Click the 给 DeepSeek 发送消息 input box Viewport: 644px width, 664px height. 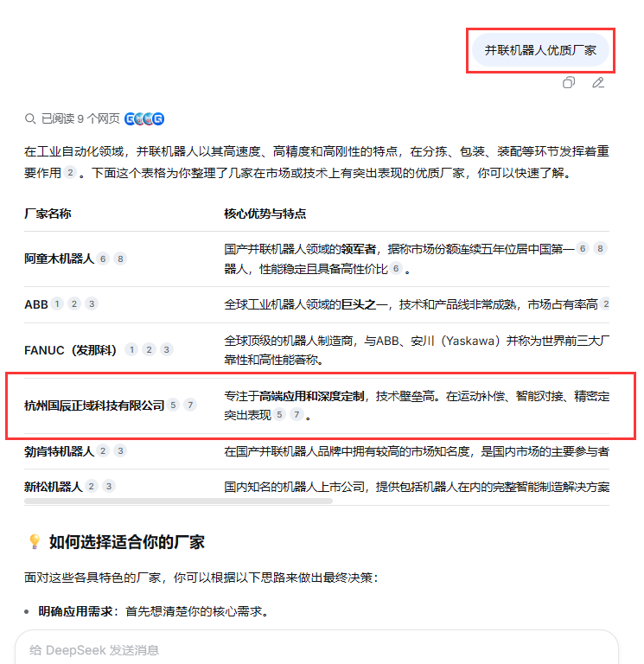pos(316,649)
